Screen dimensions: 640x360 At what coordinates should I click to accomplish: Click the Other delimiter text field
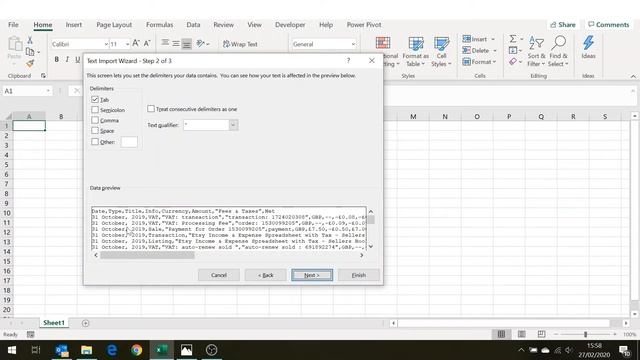pyautogui.click(x=129, y=142)
